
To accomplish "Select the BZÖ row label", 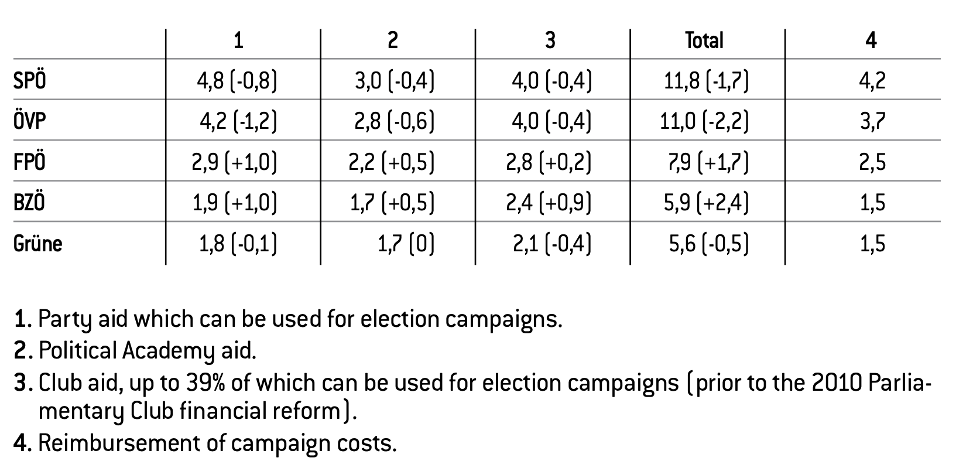I will point(29,203).
